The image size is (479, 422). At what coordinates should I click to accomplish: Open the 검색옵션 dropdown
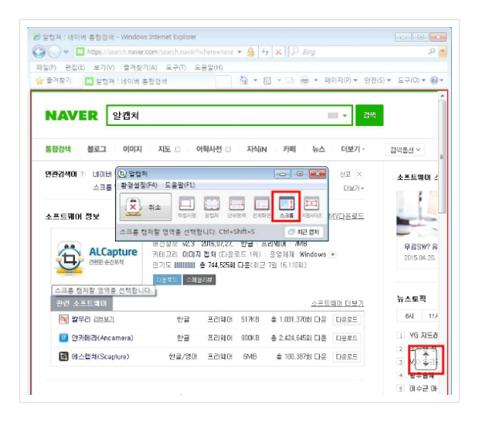(x=405, y=150)
